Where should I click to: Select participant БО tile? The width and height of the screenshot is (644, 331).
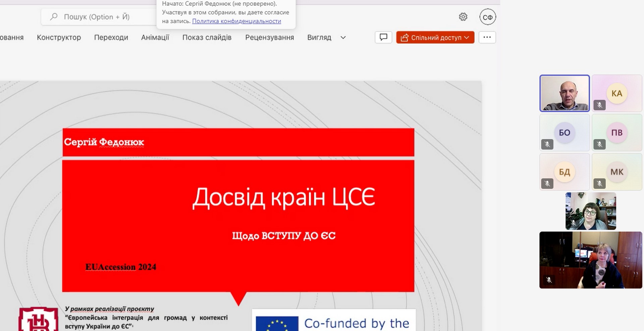click(x=565, y=133)
